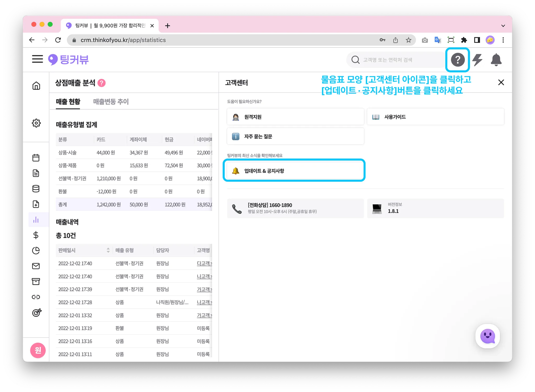Image resolution: width=535 pixels, height=392 pixels.
Task: Click 업데이트 & 공지사항 button
Action: click(295, 171)
